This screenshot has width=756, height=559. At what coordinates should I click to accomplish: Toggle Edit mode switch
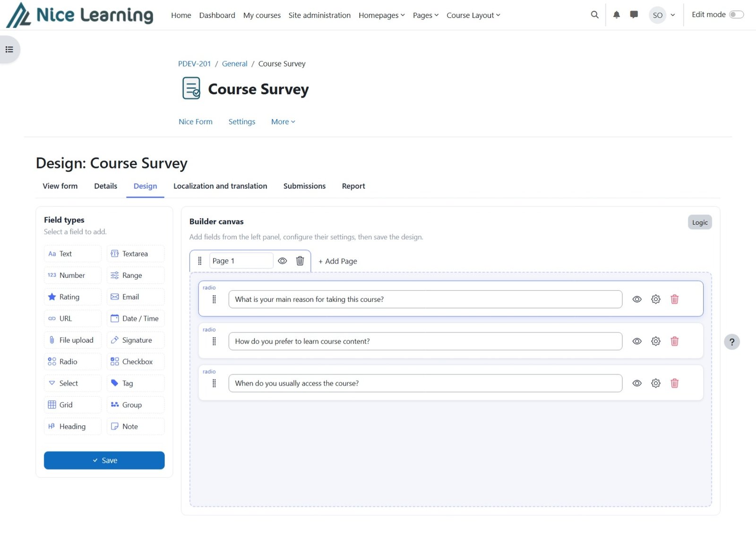(736, 15)
